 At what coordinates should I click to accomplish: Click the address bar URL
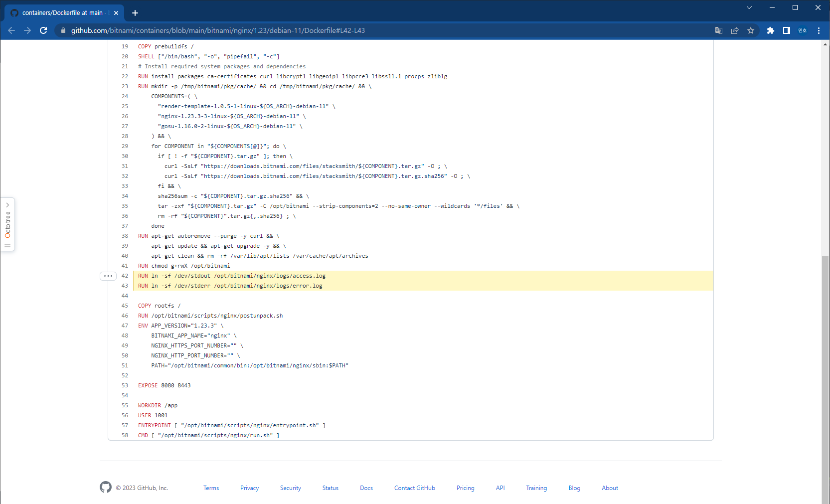tap(218, 30)
